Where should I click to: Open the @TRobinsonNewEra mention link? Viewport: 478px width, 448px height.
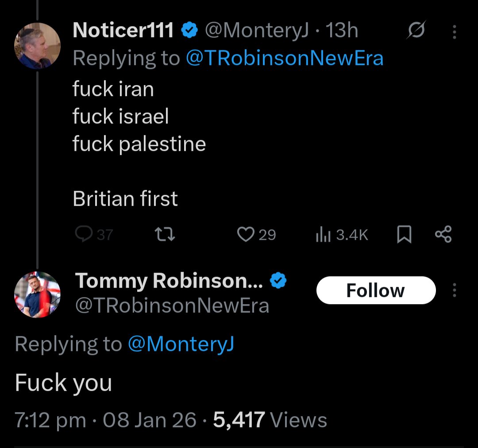284,58
